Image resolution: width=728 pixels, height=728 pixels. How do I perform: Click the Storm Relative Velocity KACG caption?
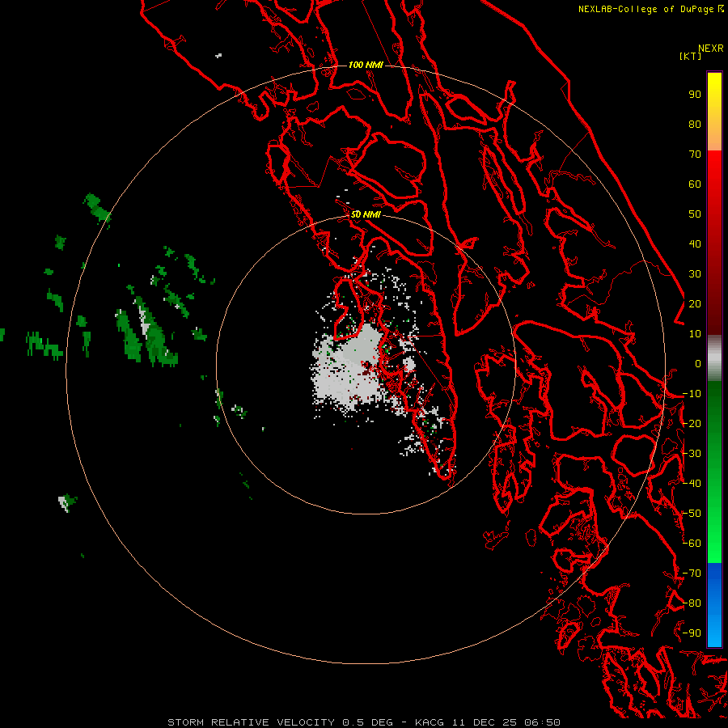pos(364,722)
